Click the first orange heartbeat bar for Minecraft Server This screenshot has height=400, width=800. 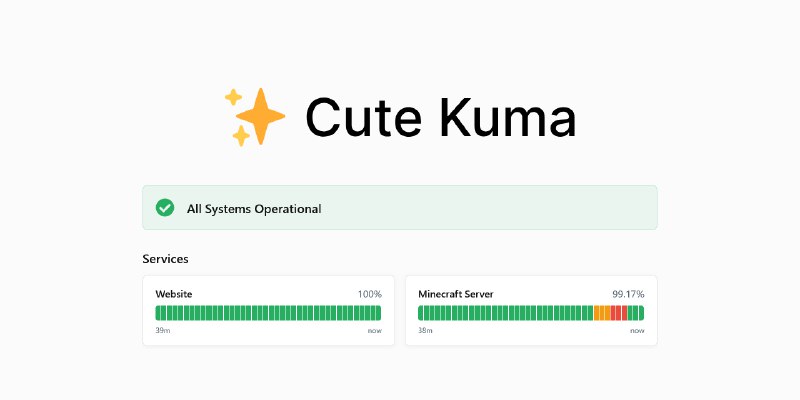pos(596,313)
